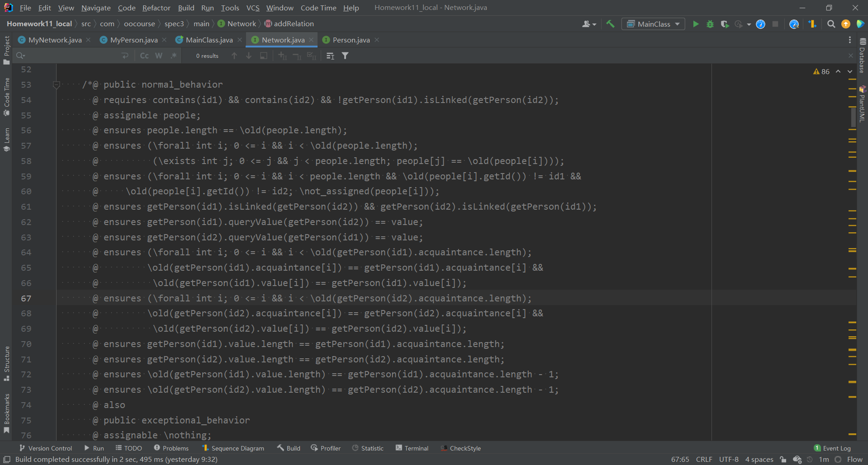Open the File menu
The image size is (868, 465).
pyautogui.click(x=25, y=8)
